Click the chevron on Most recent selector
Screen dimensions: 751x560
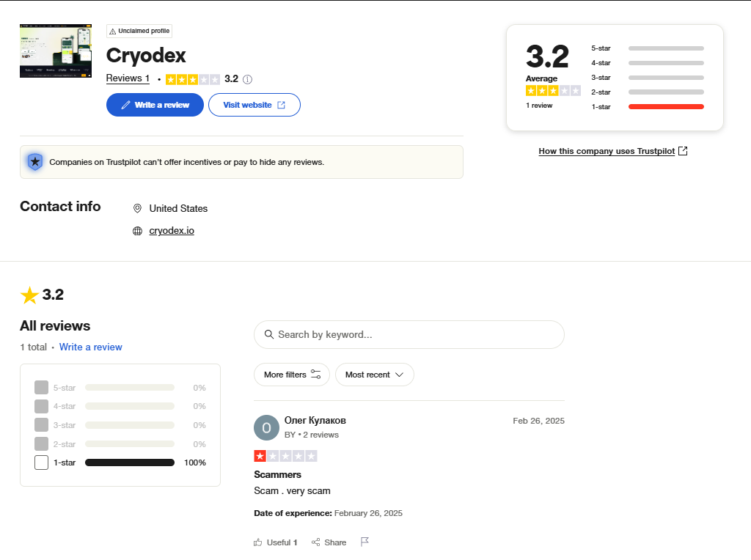click(398, 374)
